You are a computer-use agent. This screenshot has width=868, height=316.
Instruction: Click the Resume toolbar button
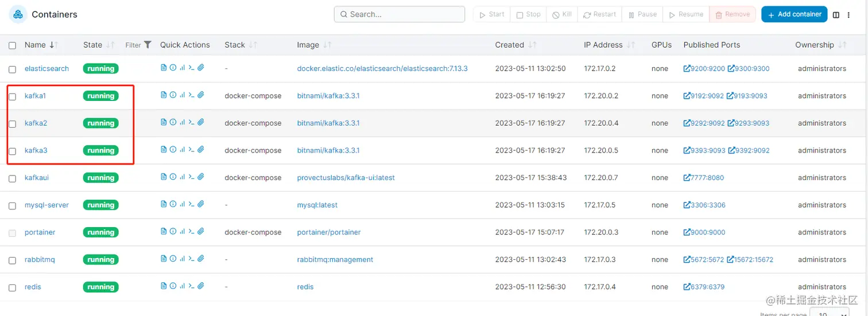click(686, 14)
